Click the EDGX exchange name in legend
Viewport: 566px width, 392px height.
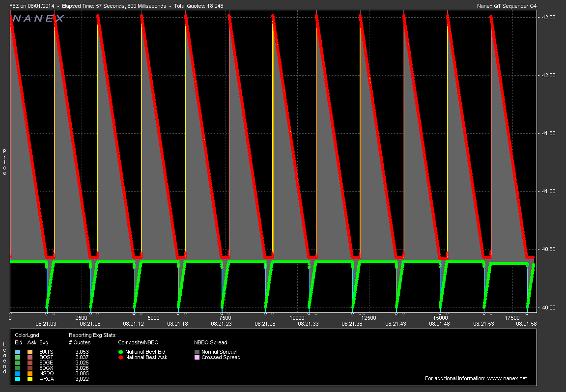click(46, 368)
